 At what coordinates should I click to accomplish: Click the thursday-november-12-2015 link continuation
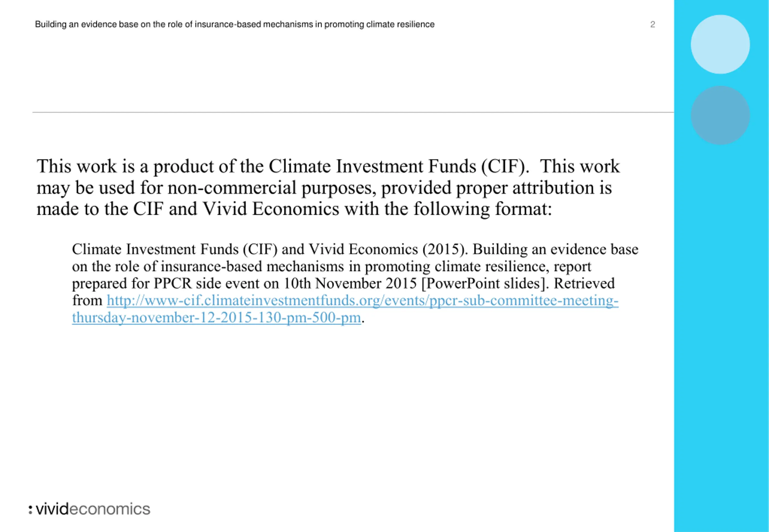coord(216,317)
